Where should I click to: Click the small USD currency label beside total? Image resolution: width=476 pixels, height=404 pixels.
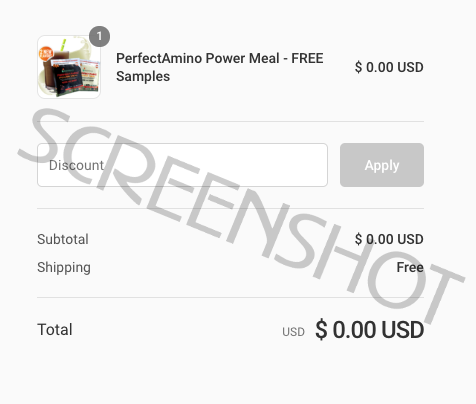coord(293,332)
